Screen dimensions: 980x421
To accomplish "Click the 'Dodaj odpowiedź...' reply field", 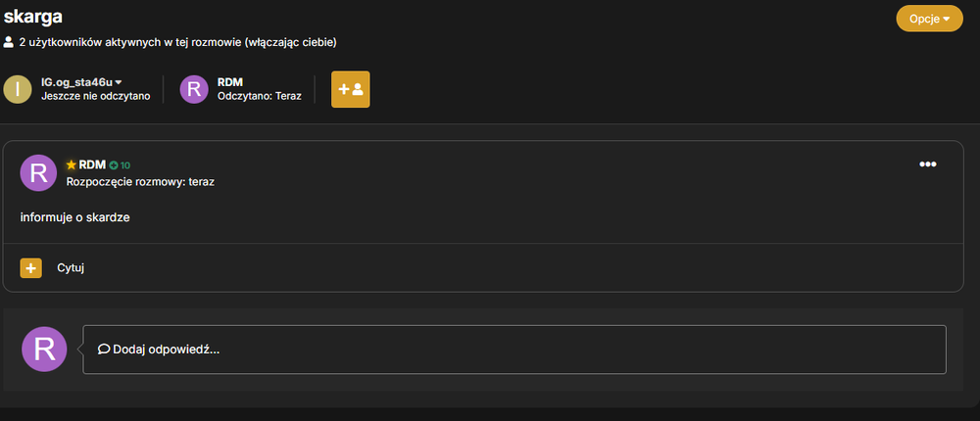I will (x=514, y=350).
